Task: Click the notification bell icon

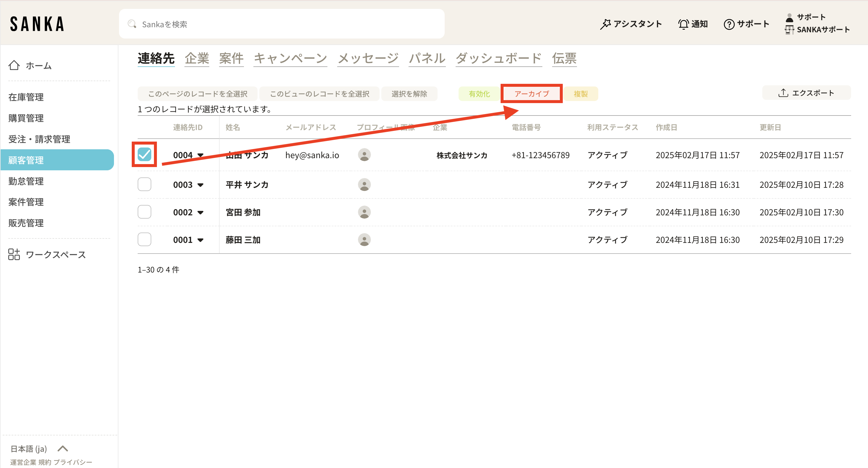Action: pyautogui.click(x=683, y=24)
